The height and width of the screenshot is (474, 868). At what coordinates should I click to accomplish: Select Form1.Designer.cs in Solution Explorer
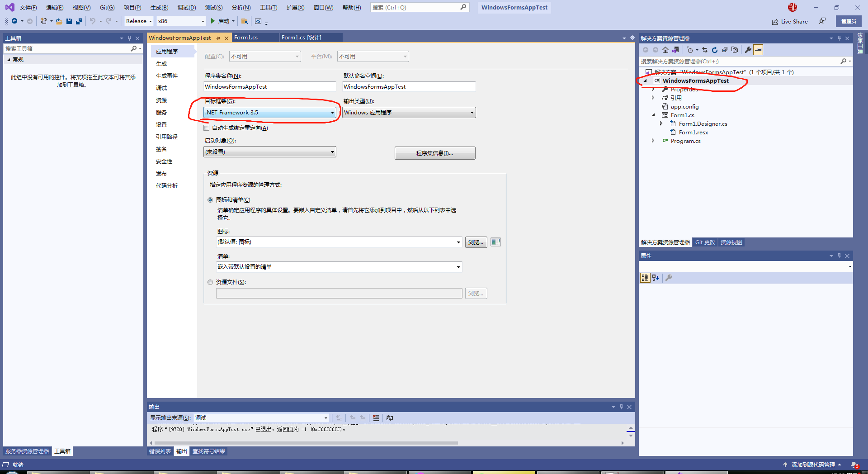[x=703, y=124]
